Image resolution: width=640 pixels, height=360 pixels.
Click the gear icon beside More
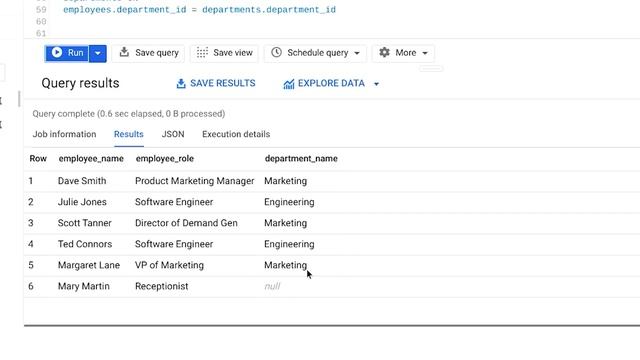(384, 52)
